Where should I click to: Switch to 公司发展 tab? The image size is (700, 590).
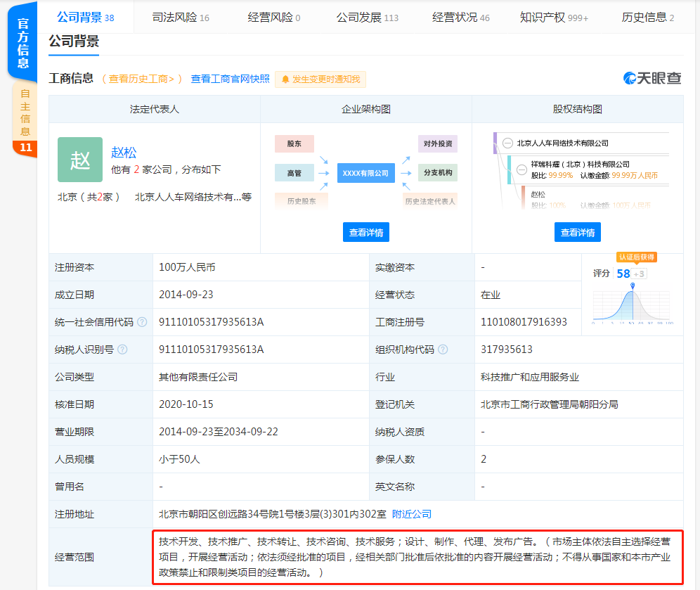pos(367,18)
